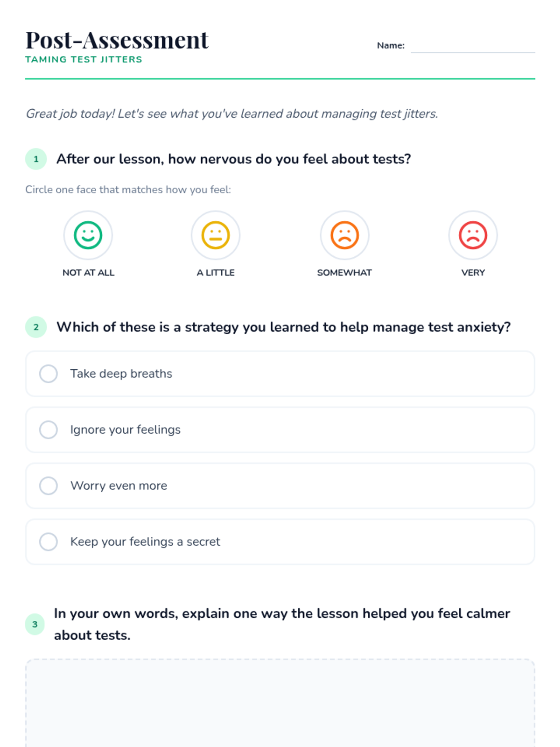Click the Post-Assessment title
This screenshot has width=560, height=747.
pos(117,40)
